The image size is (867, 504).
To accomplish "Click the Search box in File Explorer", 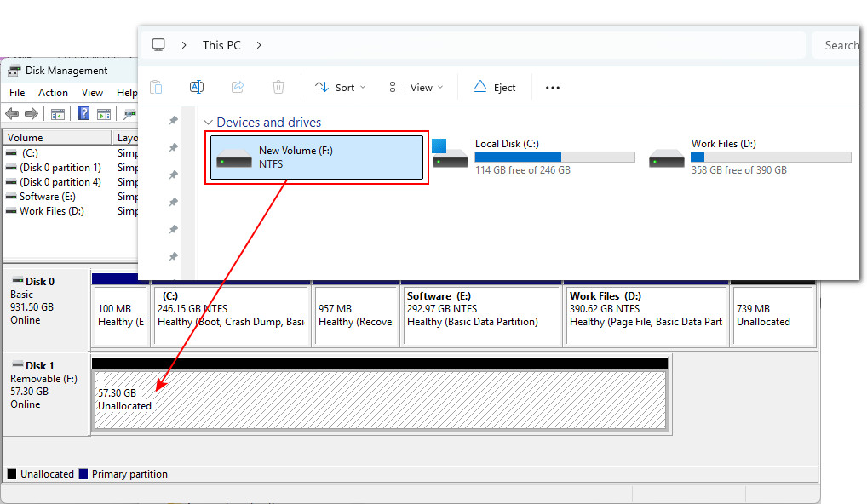I will pyautogui.click(x=836, y=45).
